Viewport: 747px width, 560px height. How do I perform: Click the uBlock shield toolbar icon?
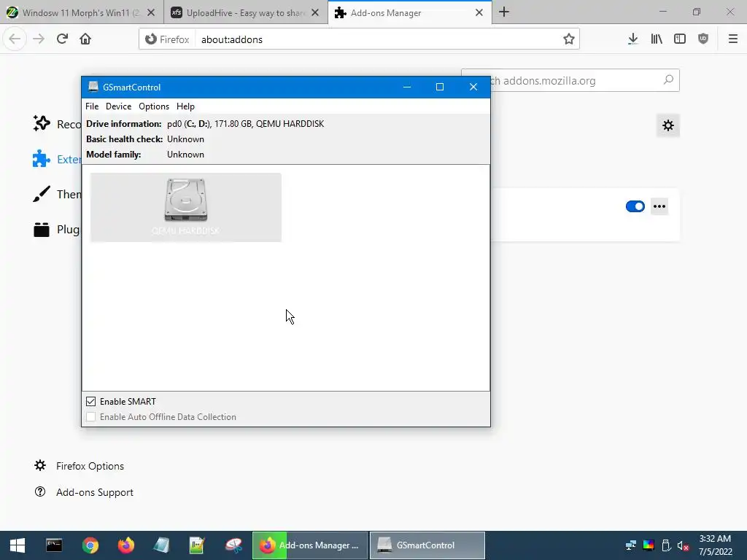pyautogui.click(x=703, y=39)
